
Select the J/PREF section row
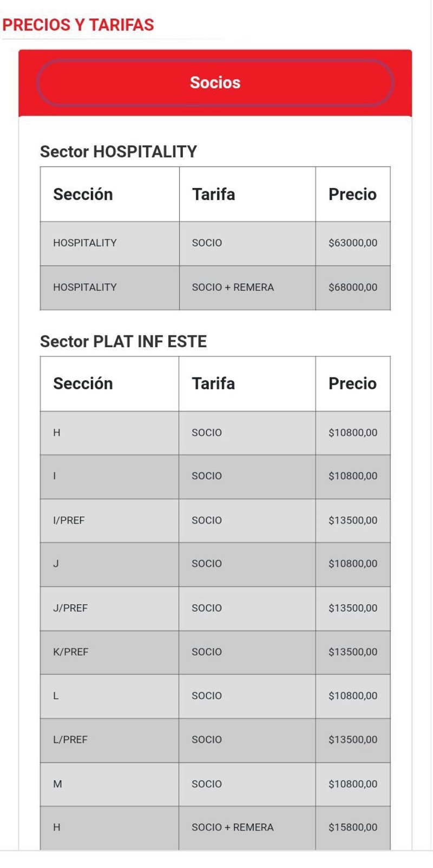coord(215,608)
